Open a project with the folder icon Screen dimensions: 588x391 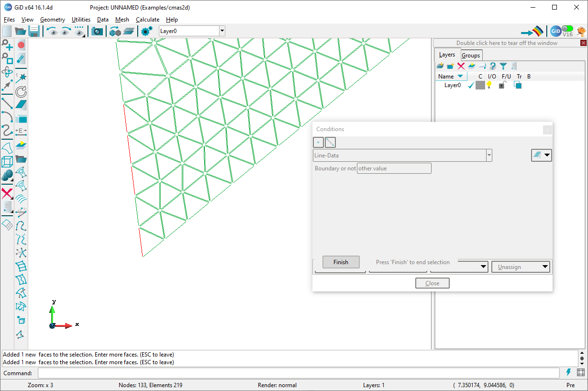tap(20, 31)
